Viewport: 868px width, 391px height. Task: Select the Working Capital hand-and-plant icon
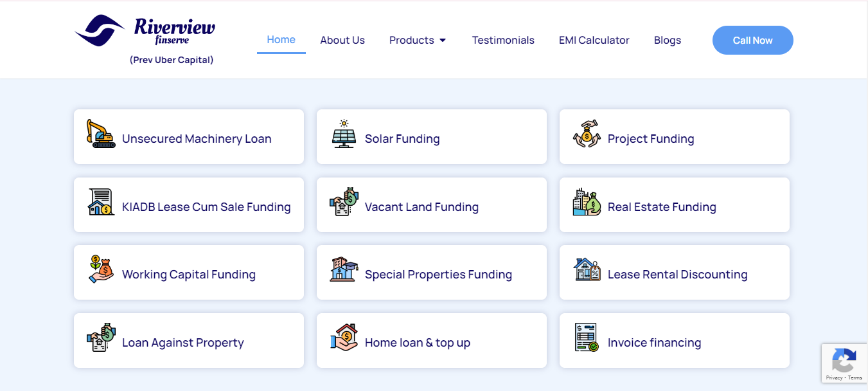click(x=101, y=269)
